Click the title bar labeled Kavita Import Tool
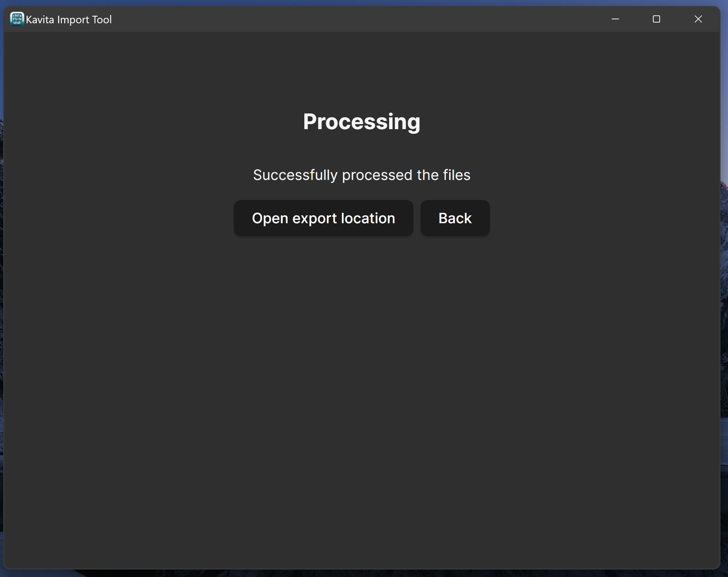This screenshot has height=577, width=728. point(69,19)
